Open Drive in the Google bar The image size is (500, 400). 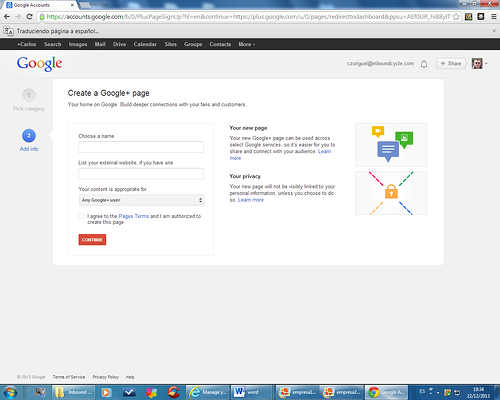[x=119, y=44]
